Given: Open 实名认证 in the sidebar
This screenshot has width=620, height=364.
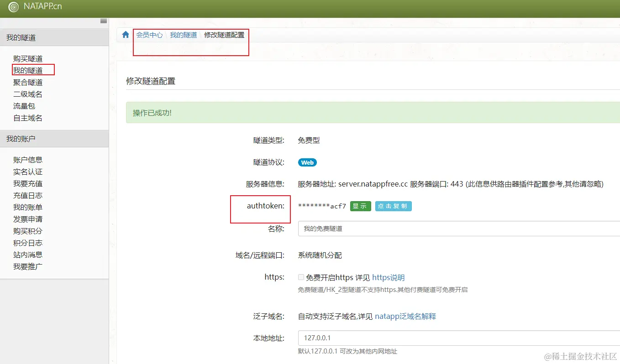Looking at the screenshot, I should click(x=28, y=172).
